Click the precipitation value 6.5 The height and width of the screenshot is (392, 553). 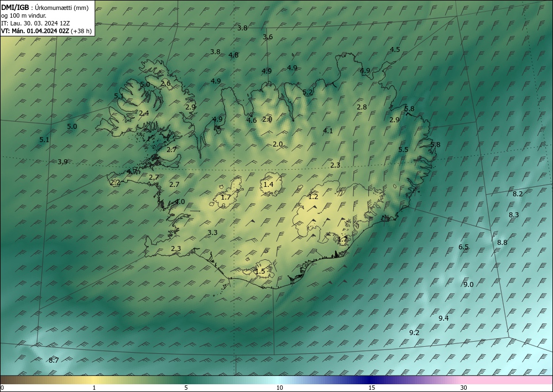pos(463,247)
